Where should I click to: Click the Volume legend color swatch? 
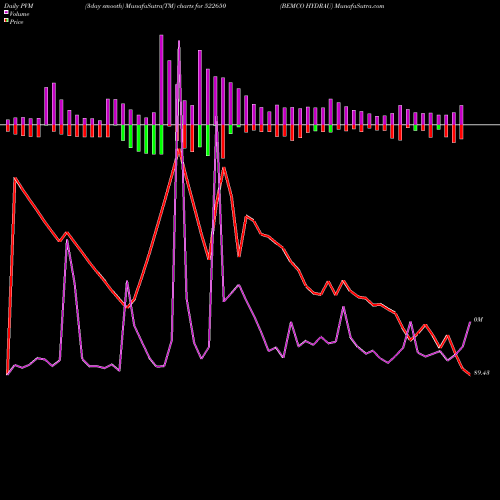click(6, 12)
